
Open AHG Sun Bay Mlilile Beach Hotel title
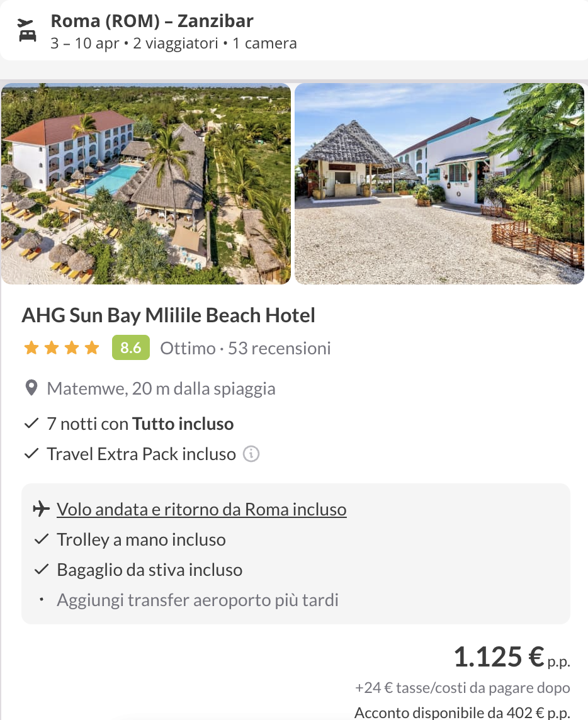point(168,315)
